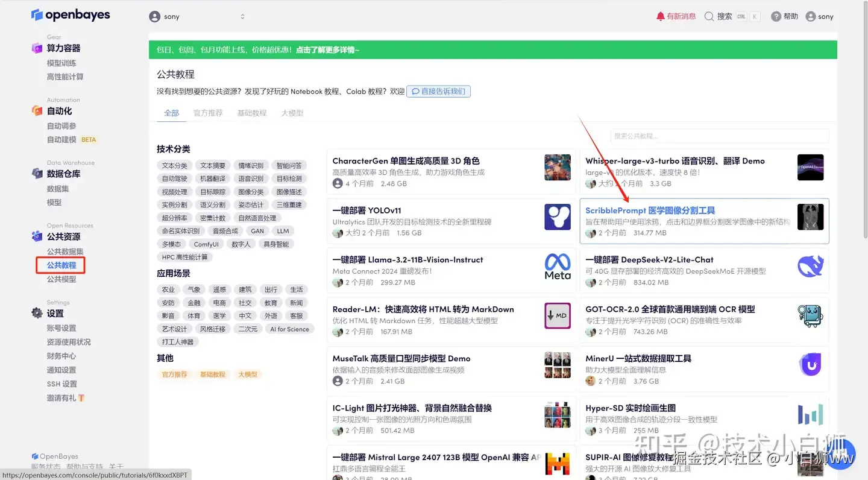Open 账号设置 in the sidebar
The height and width of the screenshot is (480, 868).
coord(61,328)
